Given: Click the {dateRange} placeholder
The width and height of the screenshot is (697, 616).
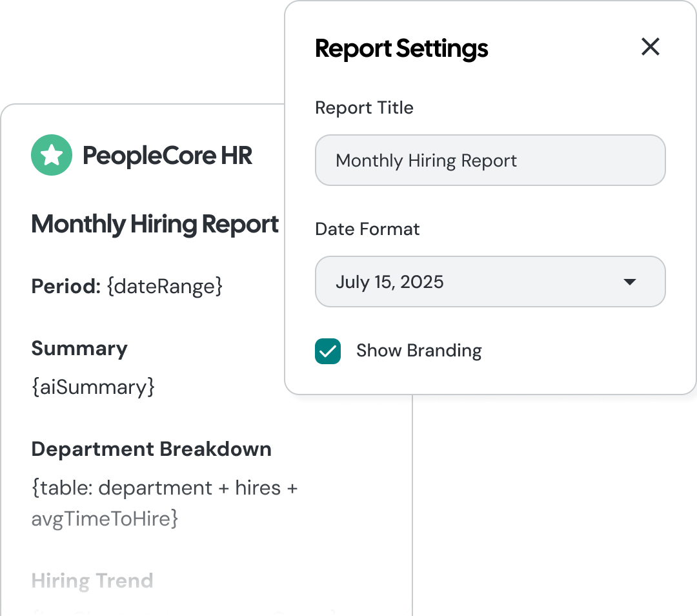Looking at the screenshot, I should pos(165,287).
